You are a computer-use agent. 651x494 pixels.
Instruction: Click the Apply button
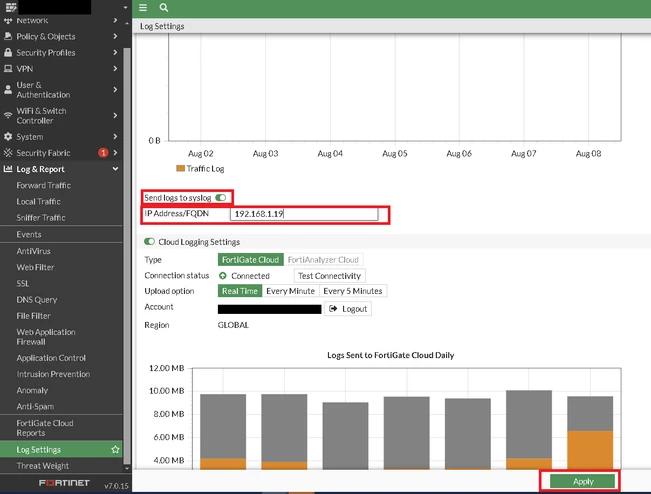pos(582,481)
